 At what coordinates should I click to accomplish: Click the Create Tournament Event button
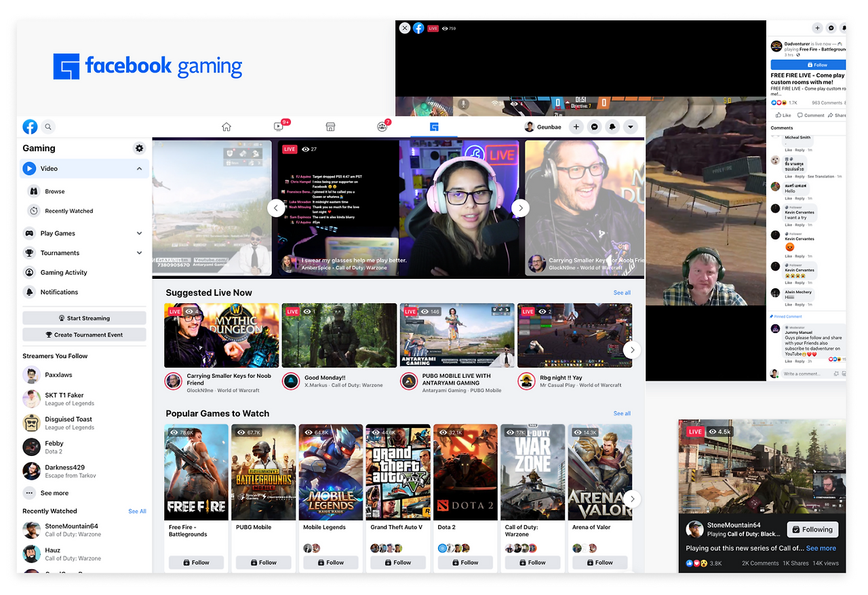point(84,334)
